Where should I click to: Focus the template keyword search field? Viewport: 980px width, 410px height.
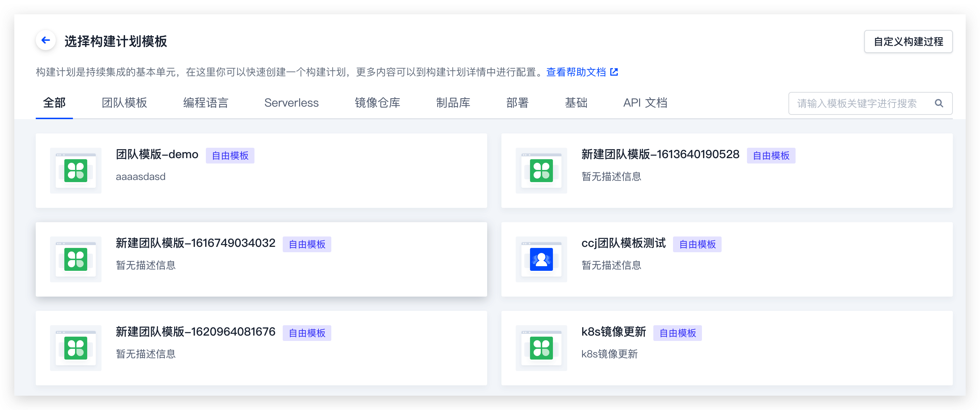870,103
